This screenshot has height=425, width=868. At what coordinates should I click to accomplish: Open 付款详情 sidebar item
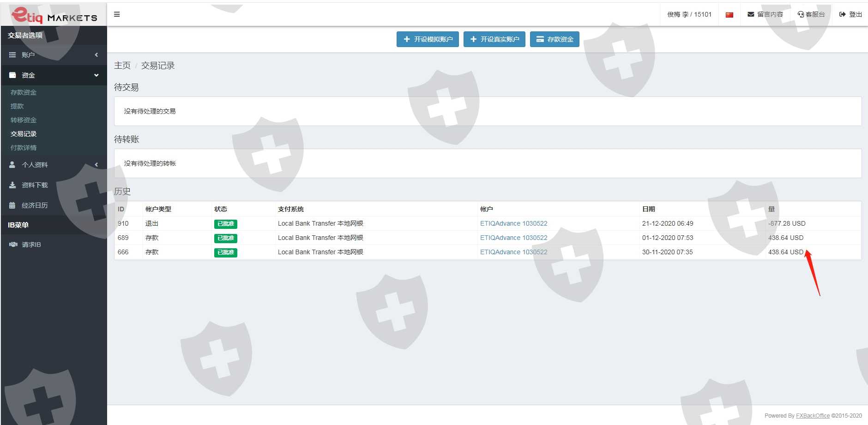tap(24, 148)
